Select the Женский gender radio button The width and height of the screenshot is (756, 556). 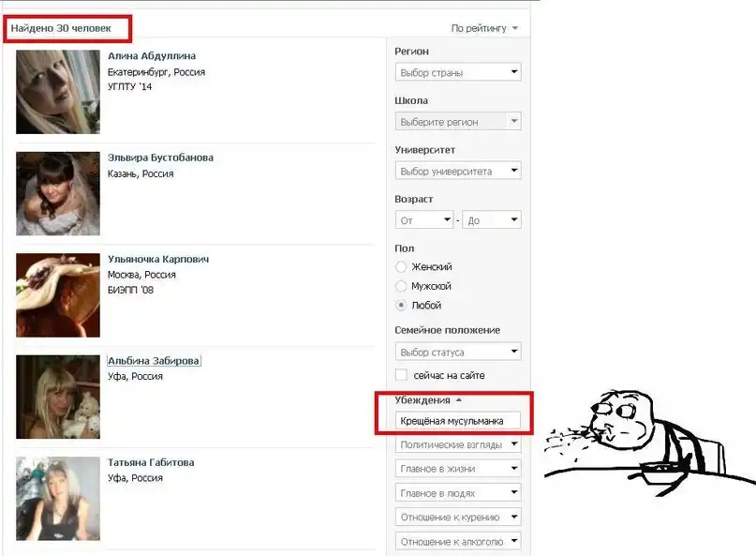402,267
